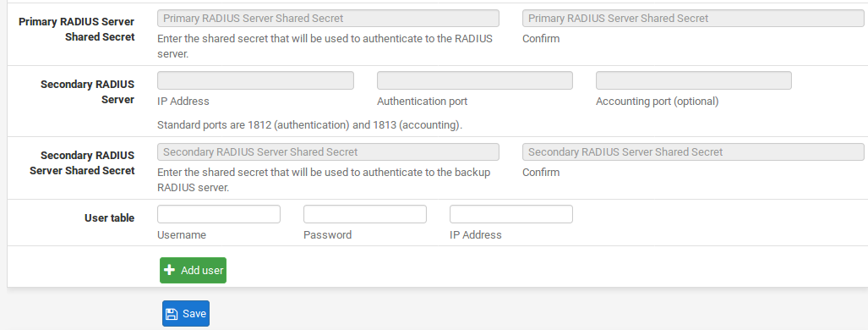
Task: Focus the User table Username field
Action: point(219,214)
